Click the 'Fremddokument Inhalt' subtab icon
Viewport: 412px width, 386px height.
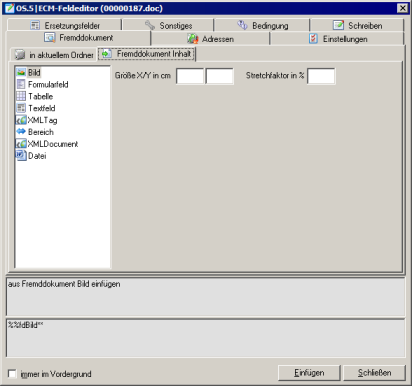click(106, 54)
